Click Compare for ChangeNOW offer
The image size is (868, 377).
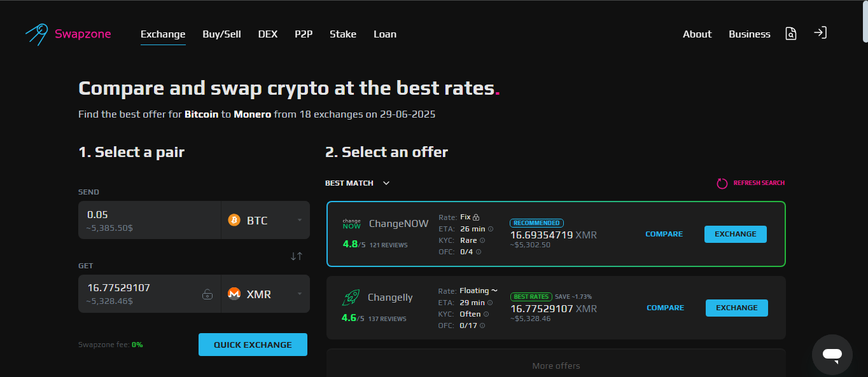click(664, 234)
